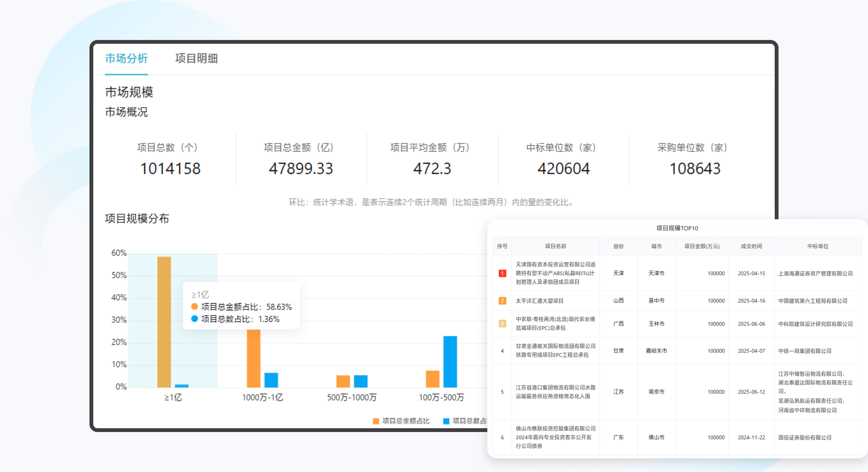
Task: Click the 项目规模TOP10 table title
Action: tap(677, 228)
